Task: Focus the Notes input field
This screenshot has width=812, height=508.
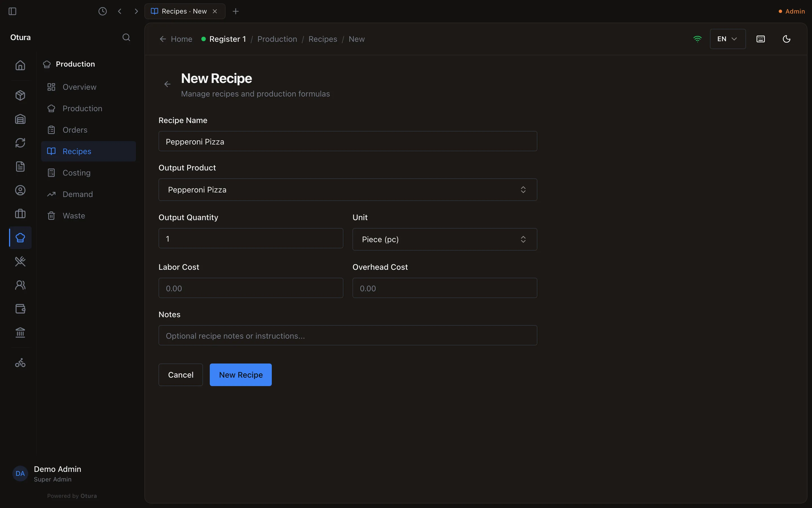Action: coord(348,335)
